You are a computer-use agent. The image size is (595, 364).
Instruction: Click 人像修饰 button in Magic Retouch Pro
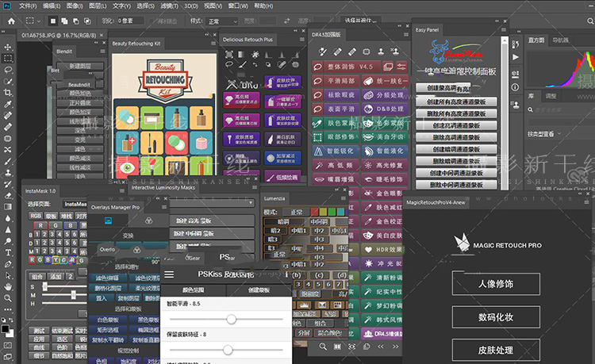coord(496,284)
